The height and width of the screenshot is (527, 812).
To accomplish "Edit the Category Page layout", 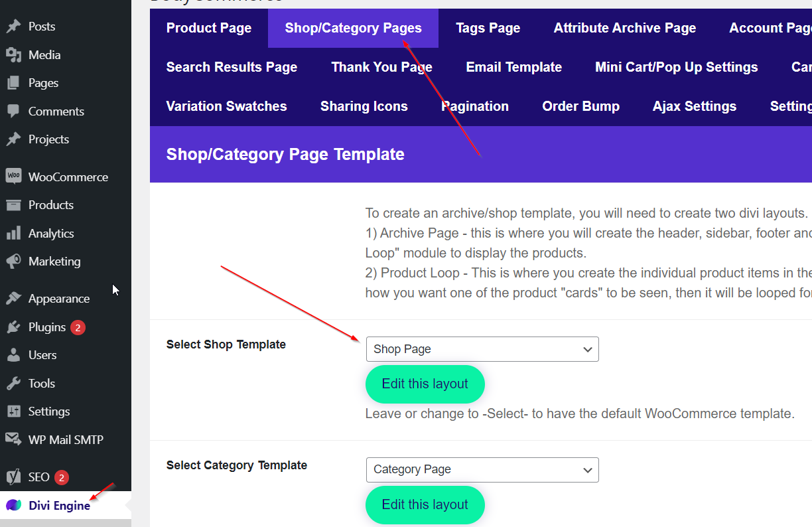I will tap(425, 505).
